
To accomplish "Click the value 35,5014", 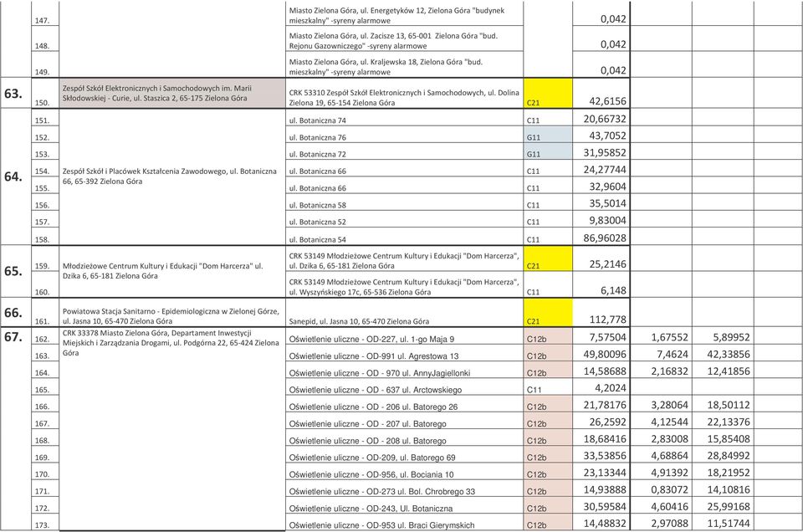I will tap(608, 203).
